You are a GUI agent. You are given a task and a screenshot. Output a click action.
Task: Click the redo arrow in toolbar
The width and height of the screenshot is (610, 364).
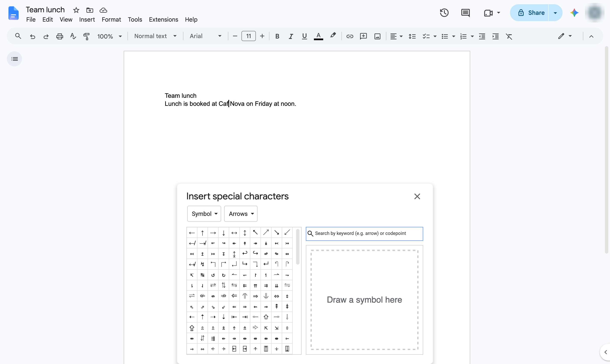tap(46, 36)
